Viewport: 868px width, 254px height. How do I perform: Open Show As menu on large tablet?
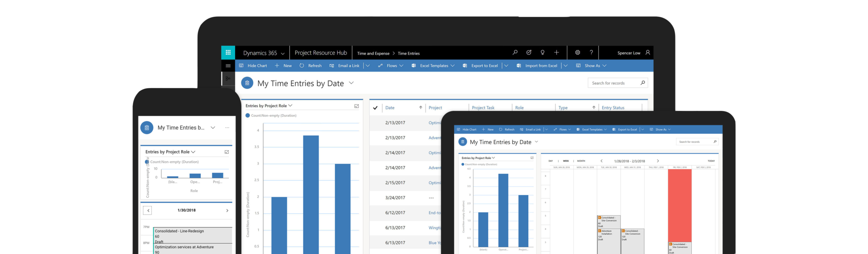point(591,65)
